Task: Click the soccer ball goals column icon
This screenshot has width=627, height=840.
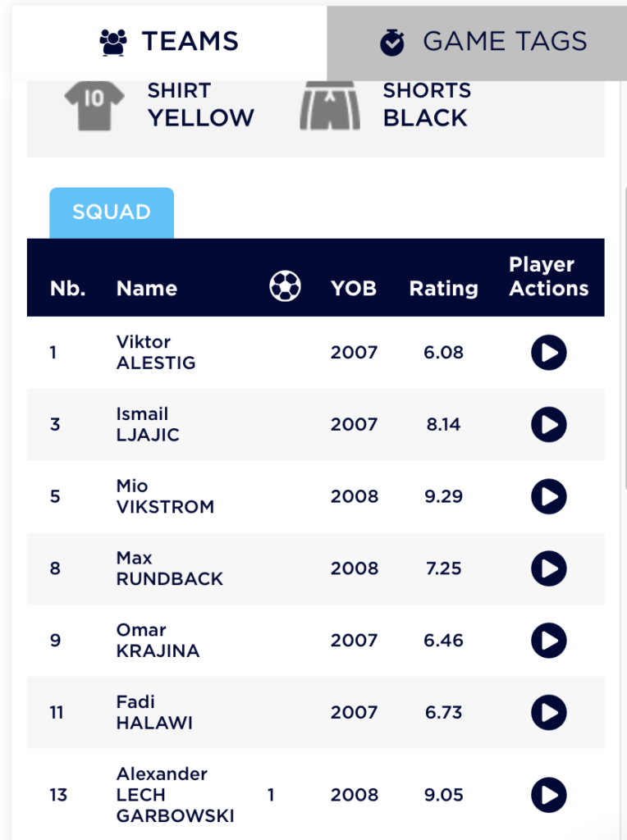Action: [x=285, y=286]
